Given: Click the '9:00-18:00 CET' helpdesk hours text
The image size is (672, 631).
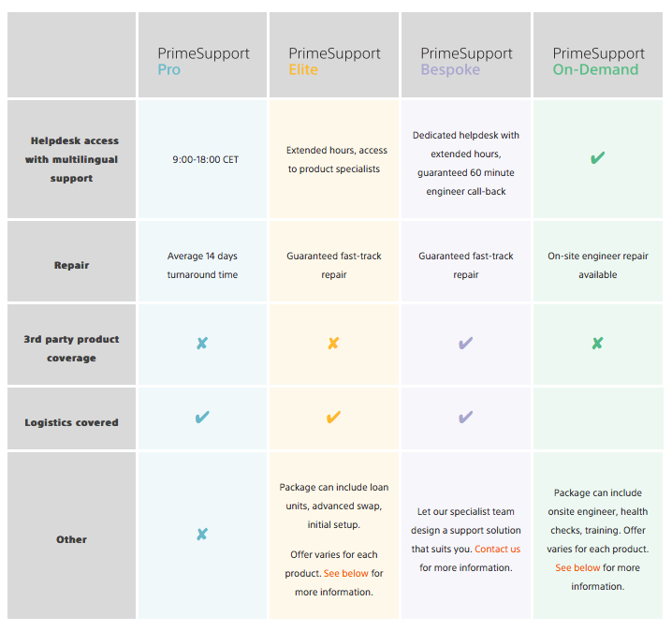Looking at the screenshot, I should click(x=205, y=160).
